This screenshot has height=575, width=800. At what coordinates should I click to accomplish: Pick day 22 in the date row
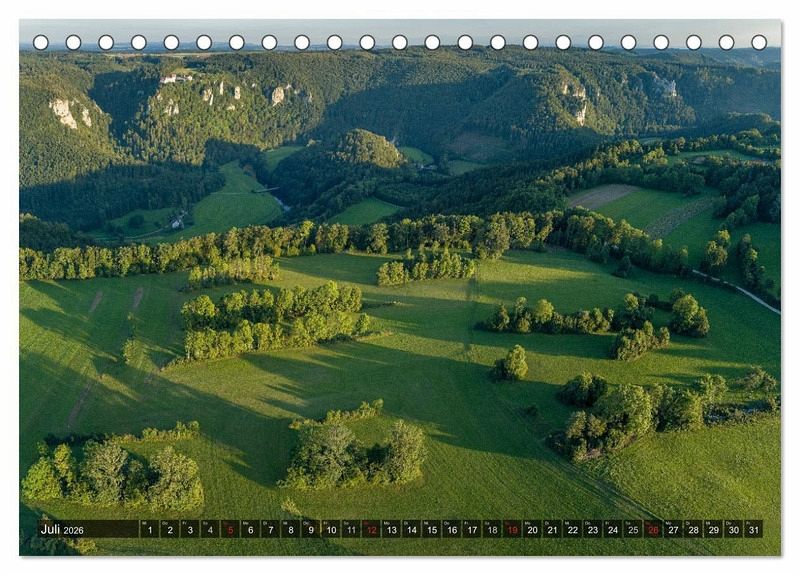572,529
